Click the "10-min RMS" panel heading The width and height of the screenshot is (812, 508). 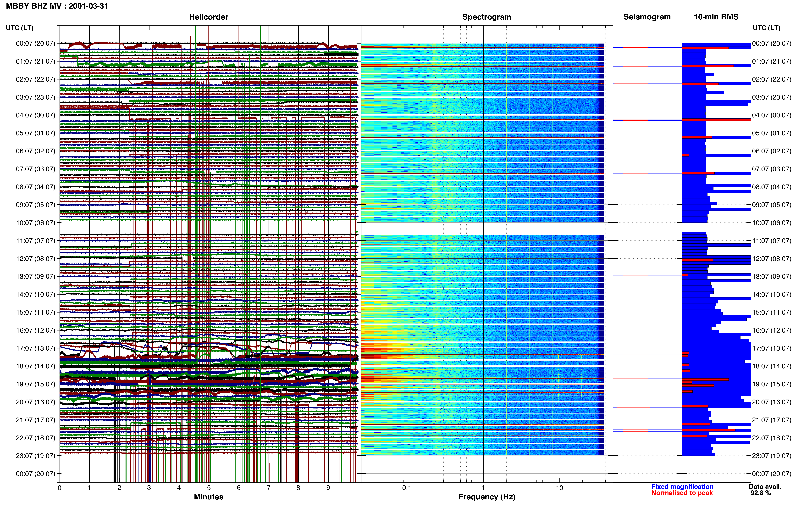pos(716,17)
